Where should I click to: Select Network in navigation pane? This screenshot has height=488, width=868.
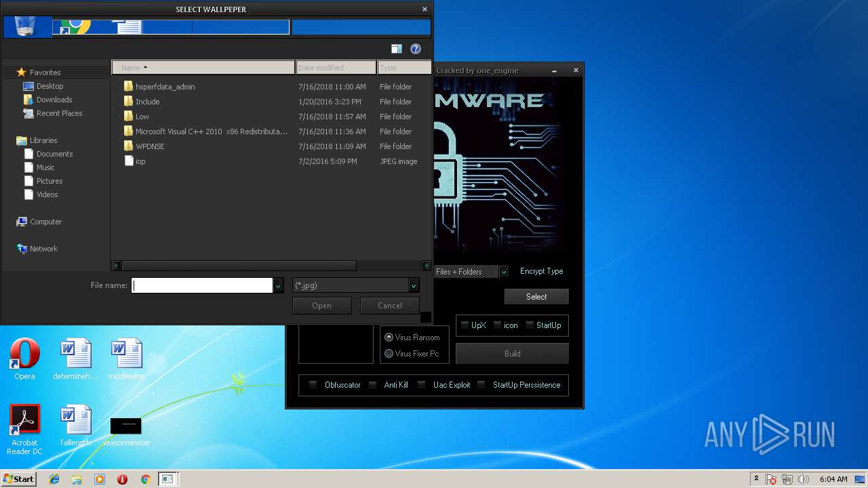[x=37, y=249]
